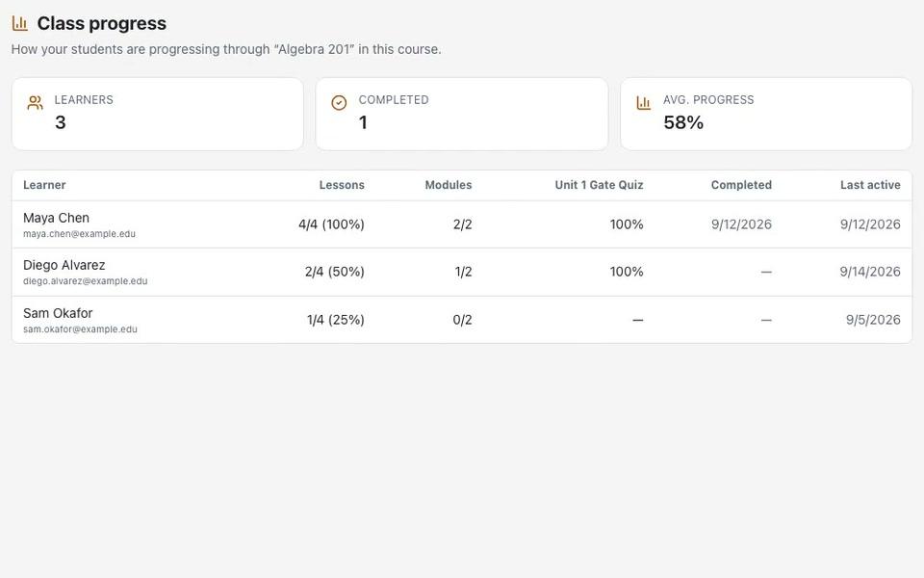The image size is (924, 578).
Task: Click the bar chart icon beside Class progress
Action: tap(20, 23)
